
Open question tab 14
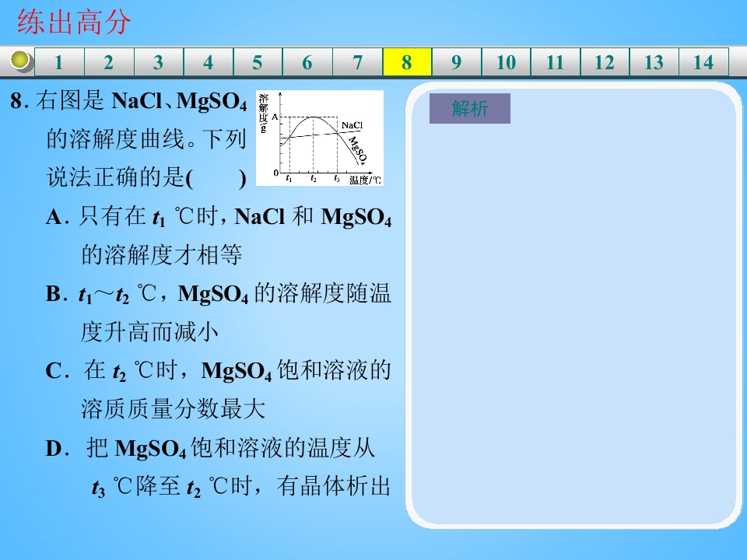coord(704,62)
